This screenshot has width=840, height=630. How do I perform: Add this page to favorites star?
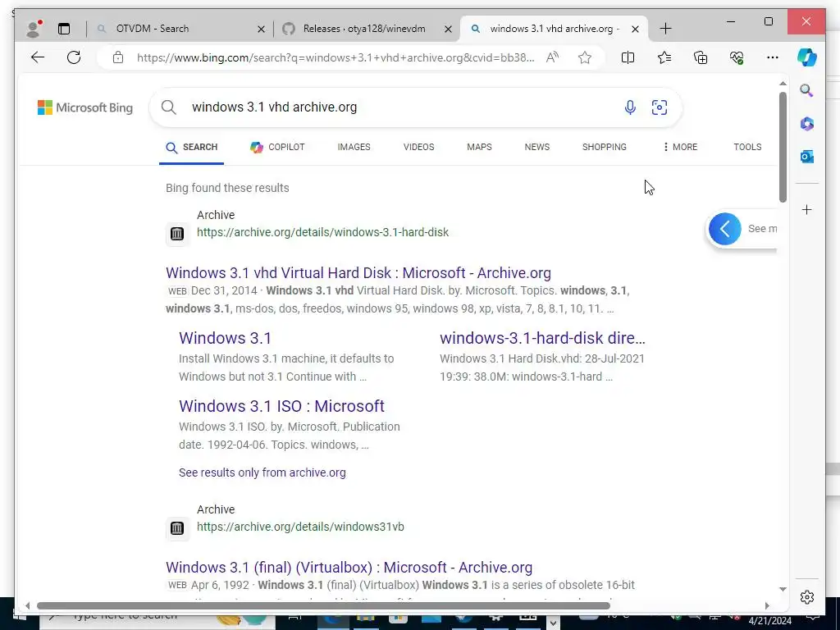point(584,57)
